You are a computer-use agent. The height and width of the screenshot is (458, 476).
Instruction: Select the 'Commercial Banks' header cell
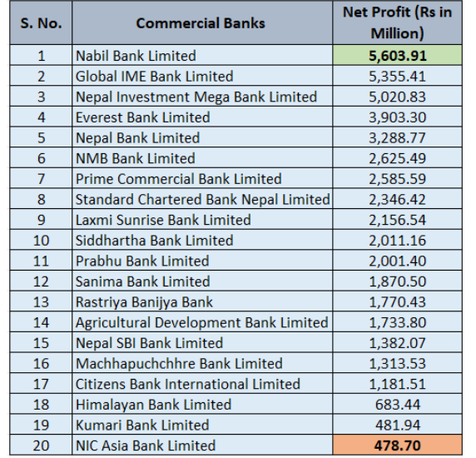click(x=202, y=23)
